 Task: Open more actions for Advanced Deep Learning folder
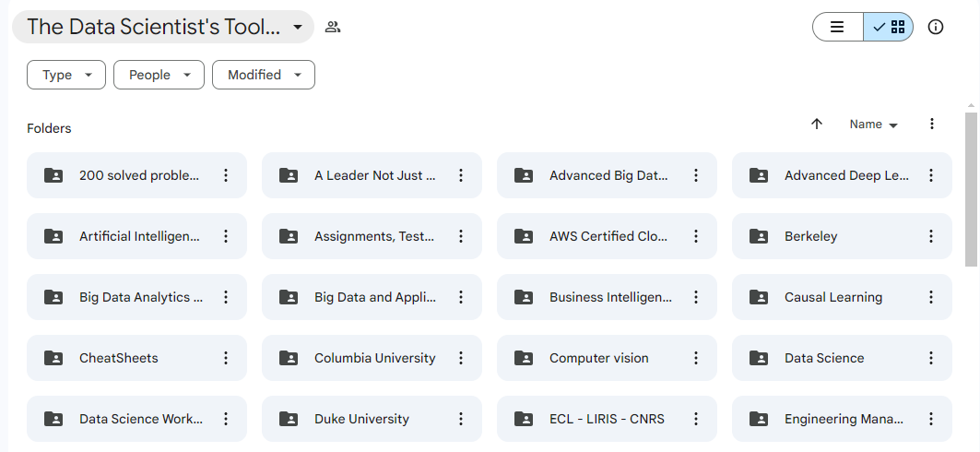click(930, 175)
